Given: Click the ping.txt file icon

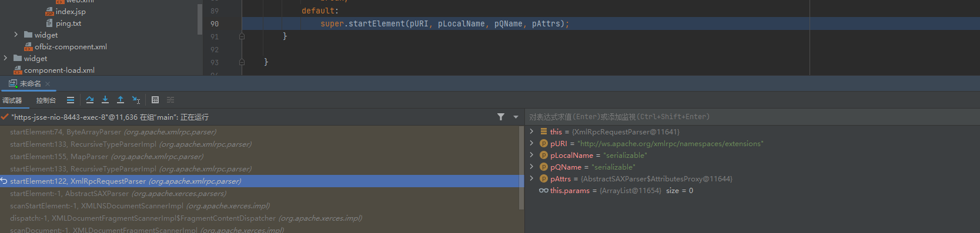Looking at the screenshot, I should point(49,23).
